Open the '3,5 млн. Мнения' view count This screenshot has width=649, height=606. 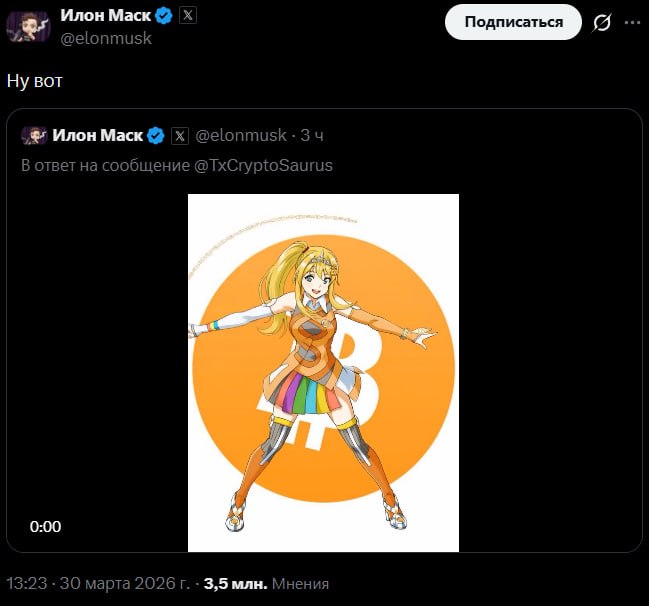[266, 583]
